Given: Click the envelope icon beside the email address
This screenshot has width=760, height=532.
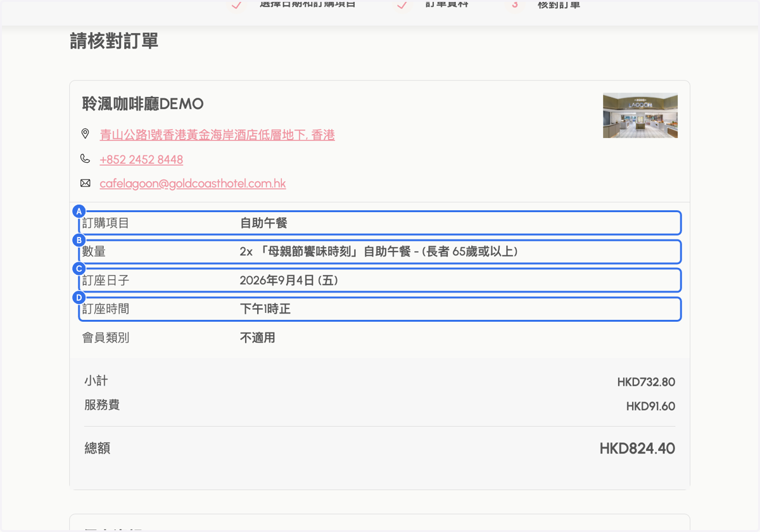Looking at the screenshot, I should pyautogui.click(x=85, y=183).
